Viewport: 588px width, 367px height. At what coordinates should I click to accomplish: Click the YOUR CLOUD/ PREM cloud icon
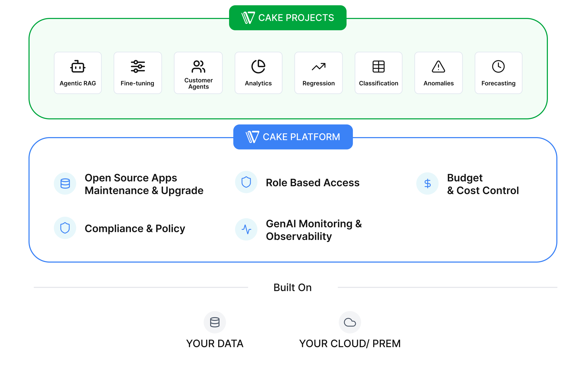350,322
